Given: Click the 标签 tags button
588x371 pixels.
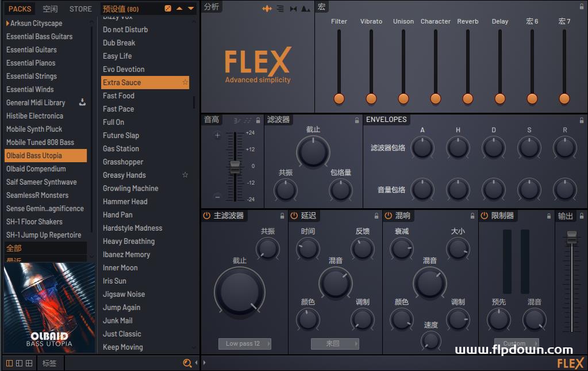Looking at the screenshot, I should pyautogui.click(x=49, y=363).
